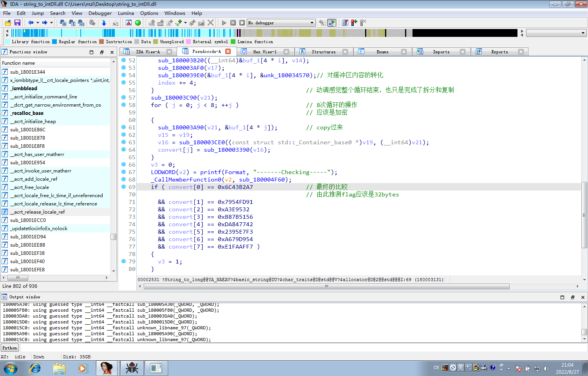
Task: Click the green plus structure icon
Action: tap(179, 23)
